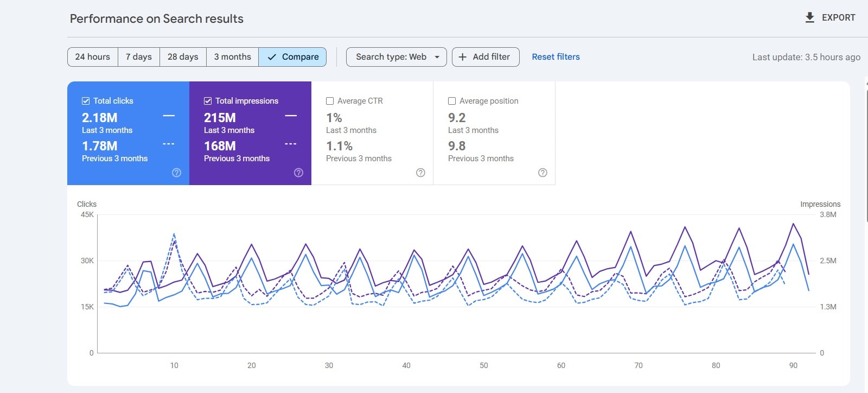Click the checkmark icon on Compare
The height and width of the screenshot is (393, 868).
(272, 57)
